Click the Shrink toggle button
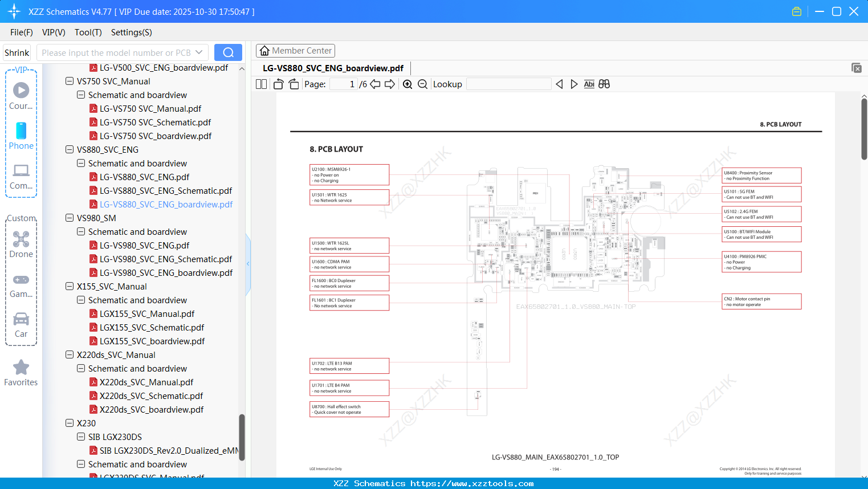 [x=17, y=52]
